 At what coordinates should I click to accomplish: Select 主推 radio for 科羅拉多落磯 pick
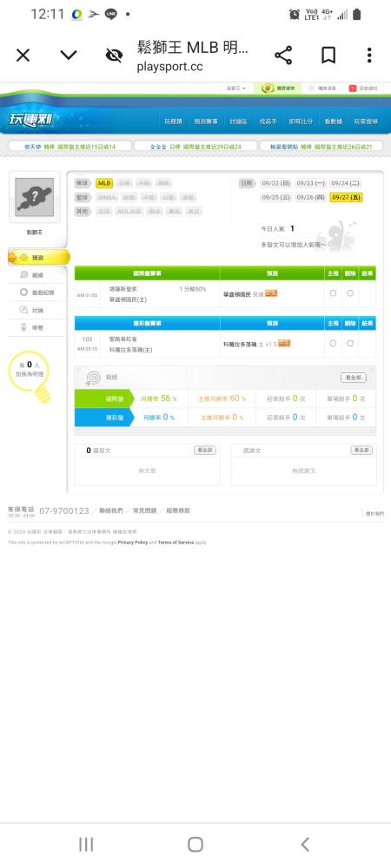coord(333,343)
